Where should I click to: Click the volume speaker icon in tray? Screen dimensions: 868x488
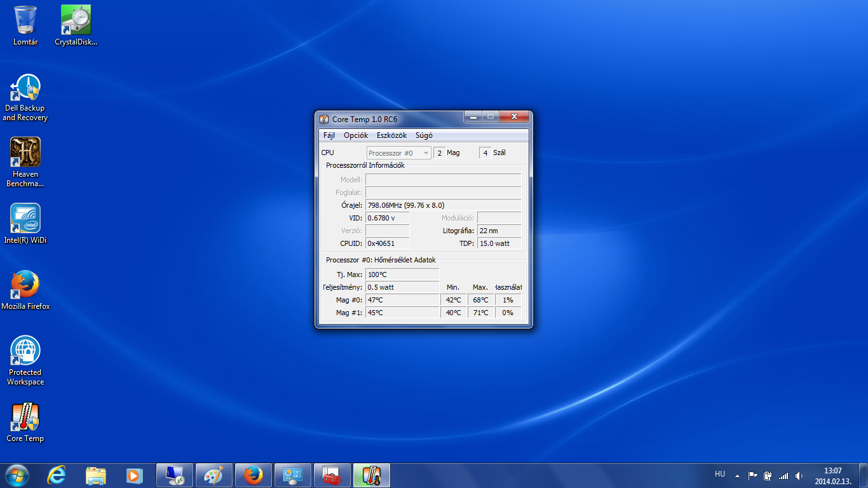tap(799, 475)
